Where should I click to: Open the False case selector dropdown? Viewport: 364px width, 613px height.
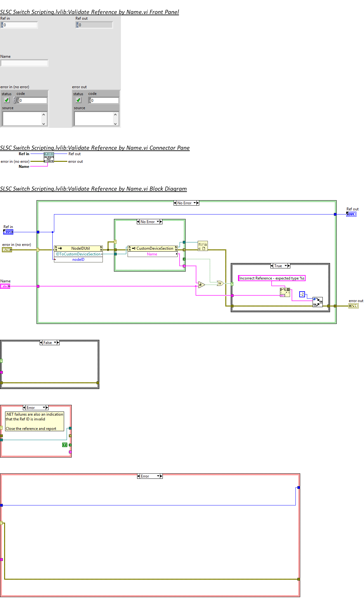coord(55,343)
